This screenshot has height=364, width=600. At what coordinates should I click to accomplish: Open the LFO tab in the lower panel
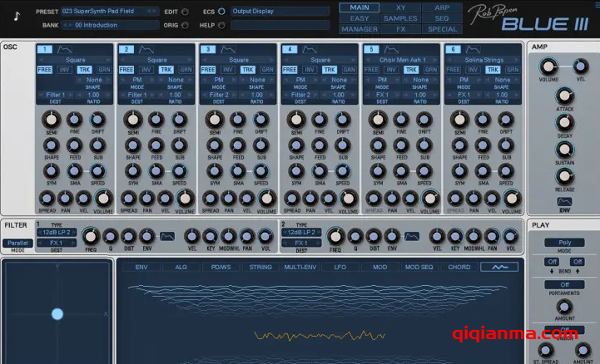tap(340, 267)
